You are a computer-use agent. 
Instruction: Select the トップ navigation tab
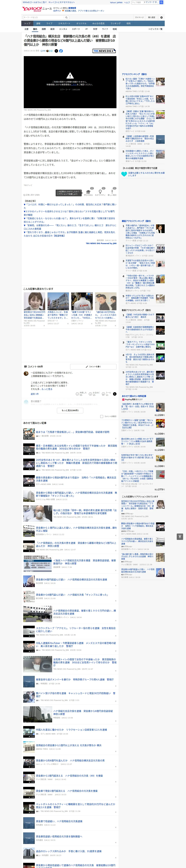27,24
